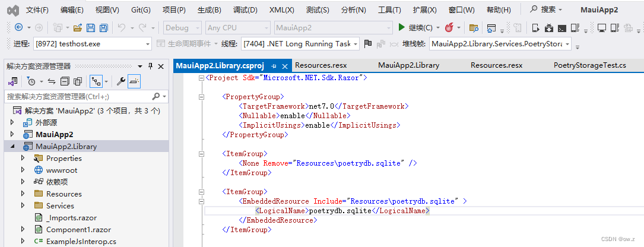Collapse the first PropertyGroup code block
The width and height of the screenshot is (644, 247).
tap(201, 97)
